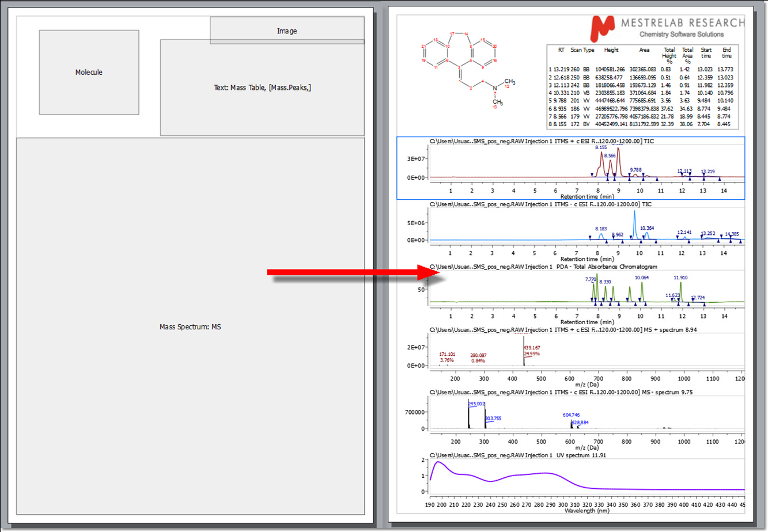
Task: Select the Mass Spectrum: MS template area
Action: [x=190, y=326]
